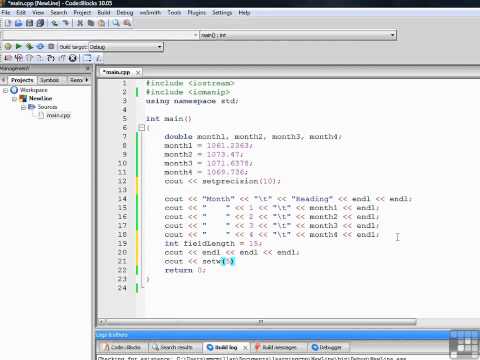Show previous Management tabs with left arrow
This screenshot has width=480, height=360.
[3, 80]
